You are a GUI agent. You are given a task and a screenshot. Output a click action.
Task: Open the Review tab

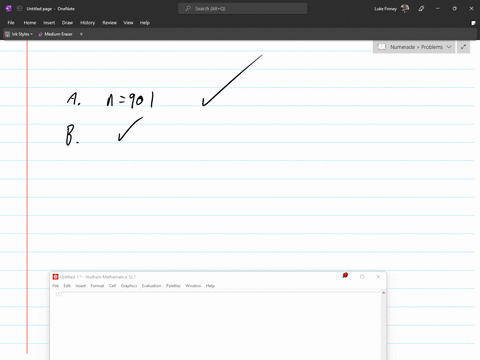coord(110,23)
